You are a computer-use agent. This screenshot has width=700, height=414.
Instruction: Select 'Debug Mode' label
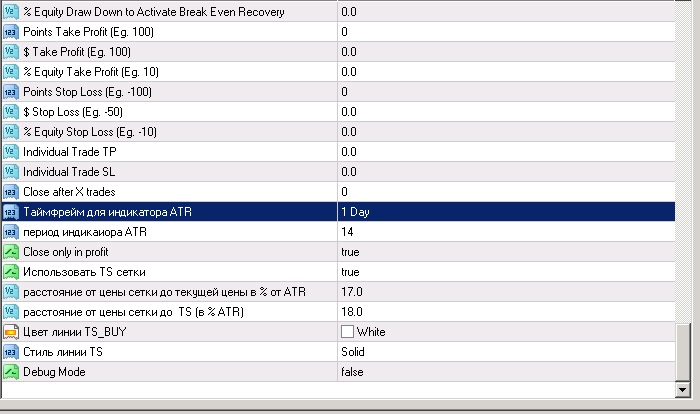pyautogui.click(x=54, y=372)
